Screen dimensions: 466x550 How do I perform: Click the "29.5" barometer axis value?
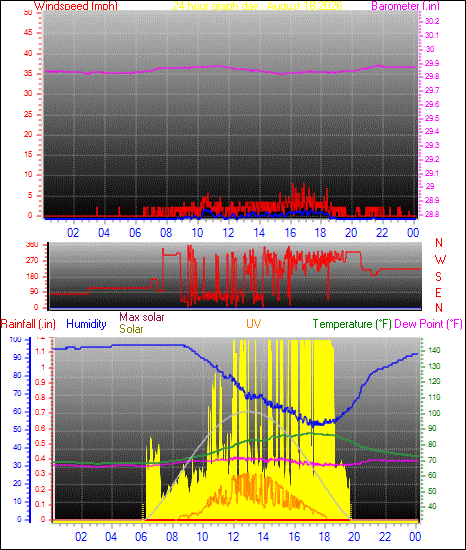pyautogui.click(x=432, y=118)
